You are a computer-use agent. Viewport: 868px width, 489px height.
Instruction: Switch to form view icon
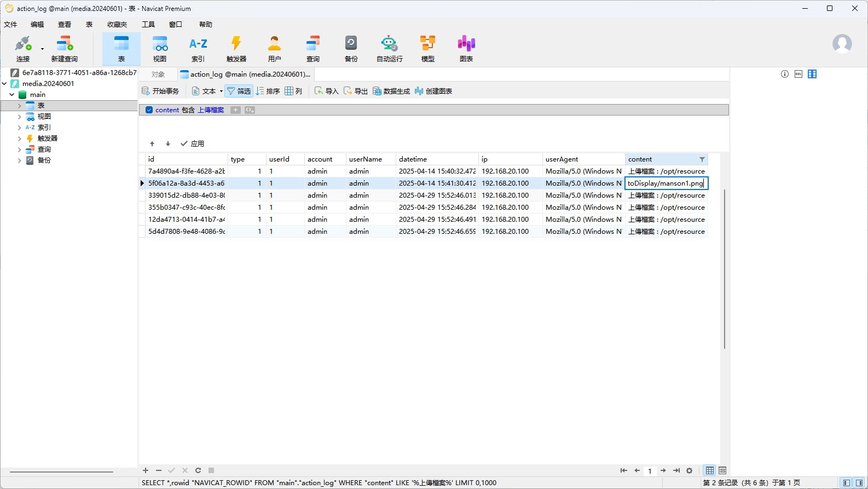point(722,470)
